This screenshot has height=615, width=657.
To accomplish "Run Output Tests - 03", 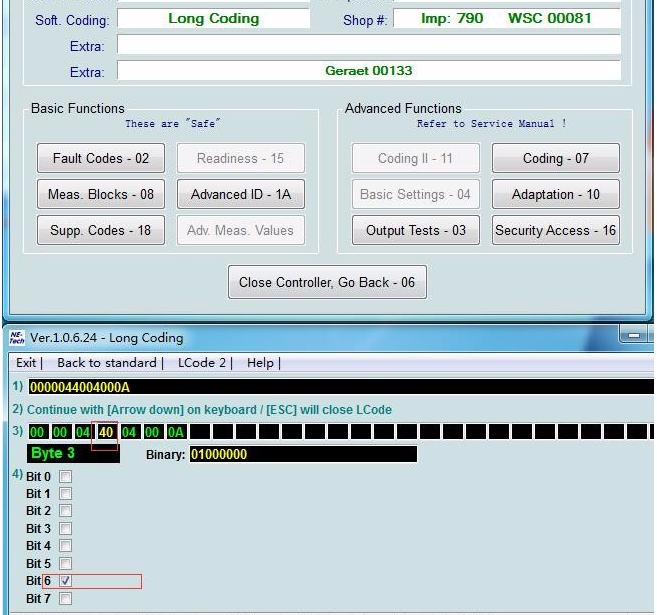I will (416, 230).
